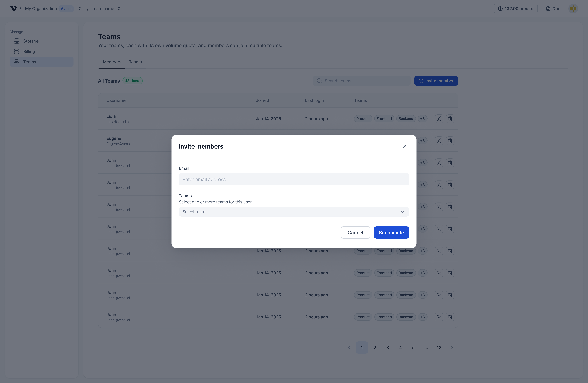588x383 pixels.
Task: Click the edit icon for Lidia
Action: [x=439, y=119]
